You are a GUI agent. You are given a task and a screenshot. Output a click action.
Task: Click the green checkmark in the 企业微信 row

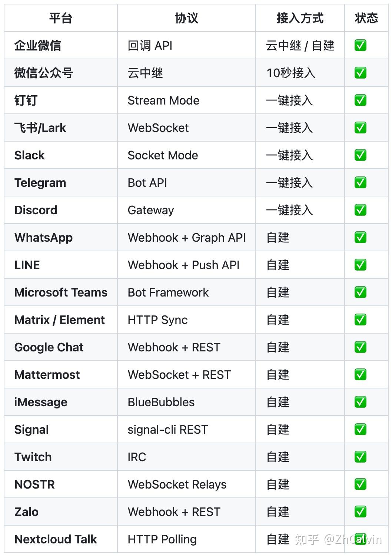click(x=360, y=46)
